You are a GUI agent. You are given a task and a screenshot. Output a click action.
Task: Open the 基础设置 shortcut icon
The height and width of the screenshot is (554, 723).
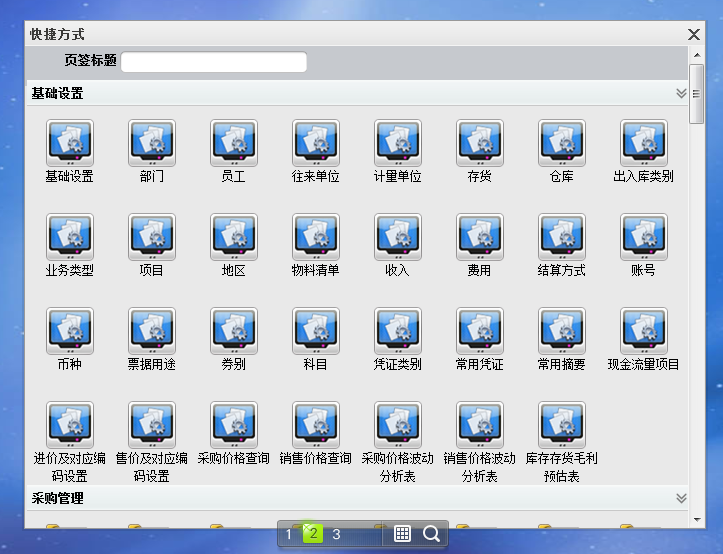70,143
